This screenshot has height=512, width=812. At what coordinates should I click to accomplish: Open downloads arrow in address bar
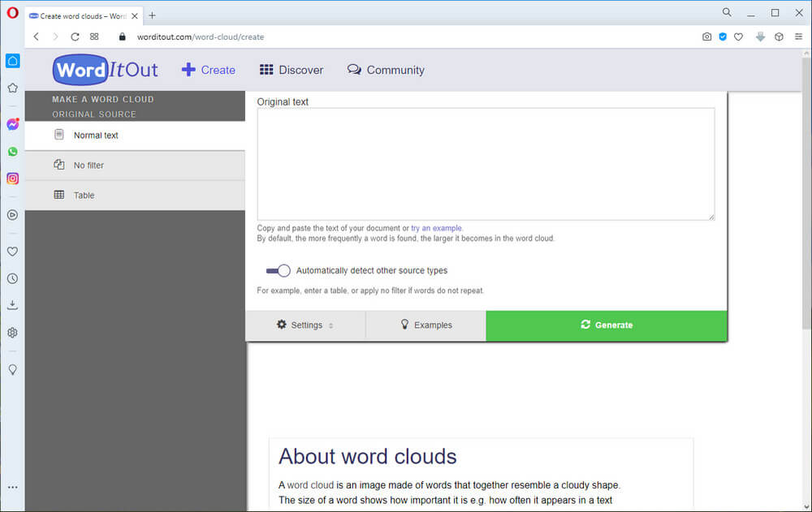pos(760,37)
